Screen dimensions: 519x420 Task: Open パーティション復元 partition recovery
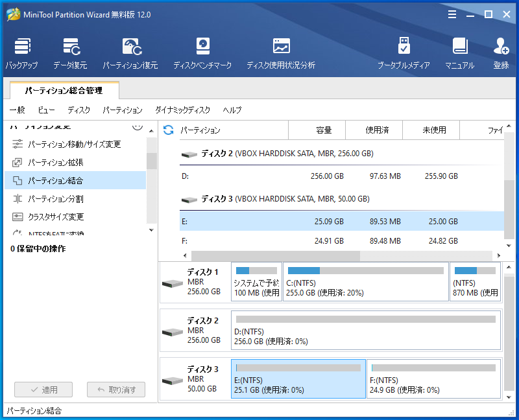(130, 53)
